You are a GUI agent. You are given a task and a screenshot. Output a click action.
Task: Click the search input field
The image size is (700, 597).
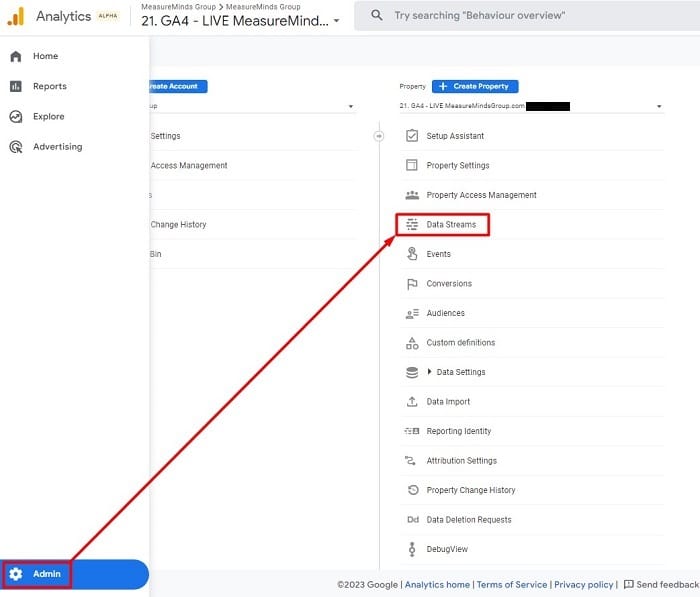click(527, 16)
